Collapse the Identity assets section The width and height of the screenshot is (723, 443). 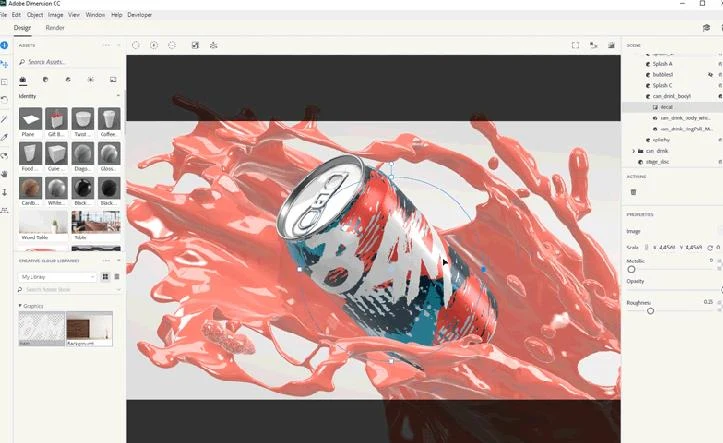[x=118, y=96]
